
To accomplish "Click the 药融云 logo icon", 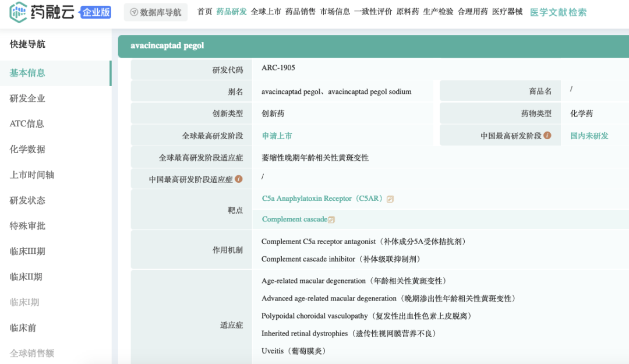I will [18, 11].
